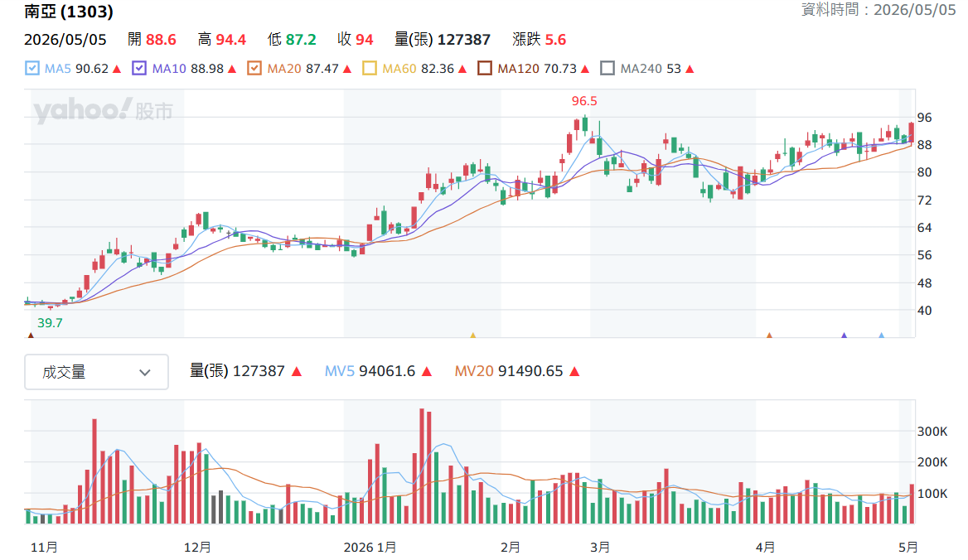
Task: Click the high price 94.4 value
Action: tap(231, 40)
